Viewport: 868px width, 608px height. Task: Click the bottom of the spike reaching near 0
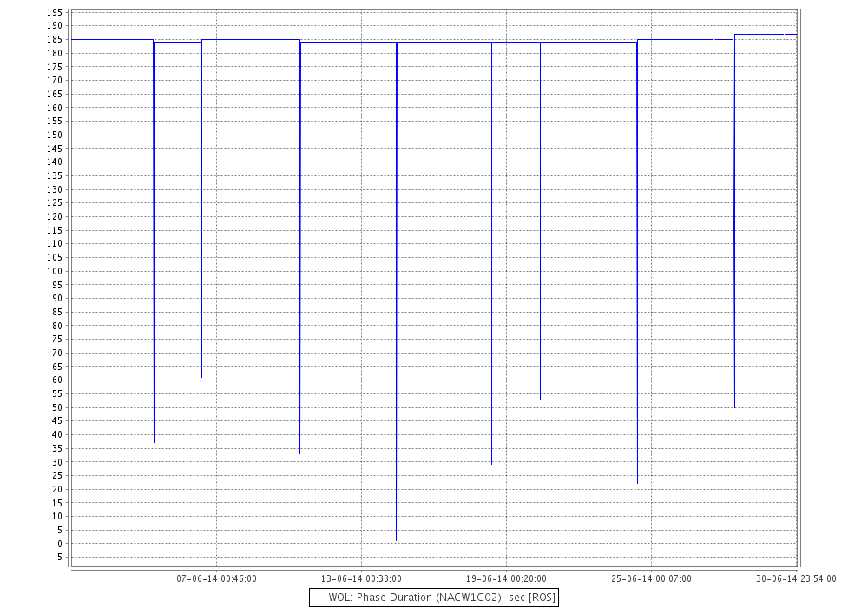coord(397,540)
